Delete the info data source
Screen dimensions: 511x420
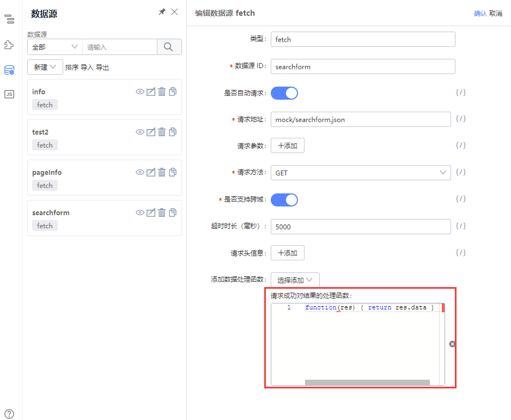coord(162,92)
